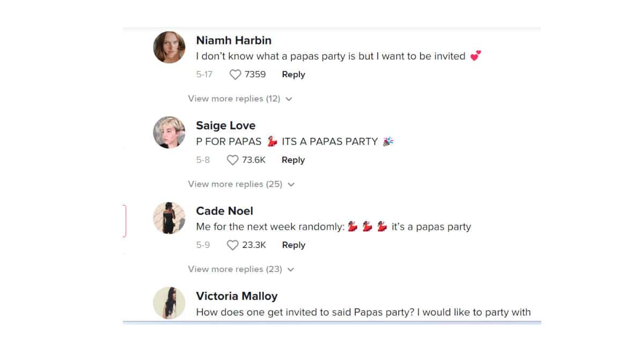Open Saige Love's username link
Image resolution: width=644 pixels, height=337 pixels.
(x=225, y=126)
